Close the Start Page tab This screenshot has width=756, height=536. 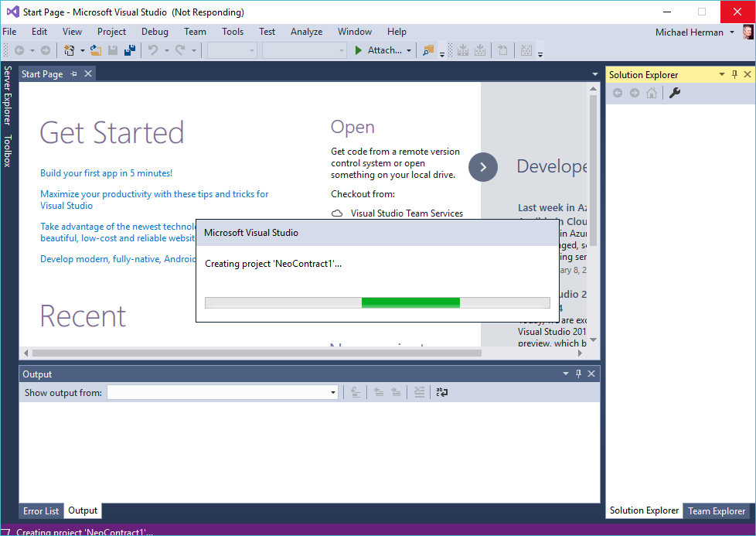[88, 73]
